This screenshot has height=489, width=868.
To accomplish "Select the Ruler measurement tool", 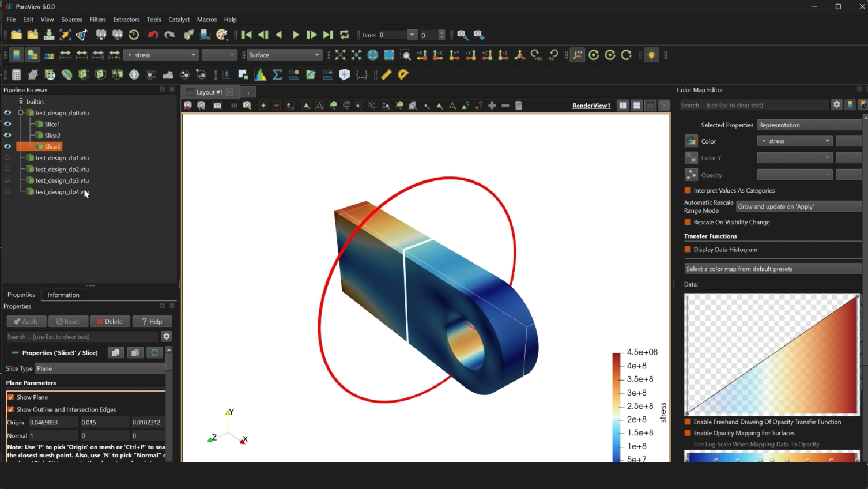I will click(x=386, y=75).
